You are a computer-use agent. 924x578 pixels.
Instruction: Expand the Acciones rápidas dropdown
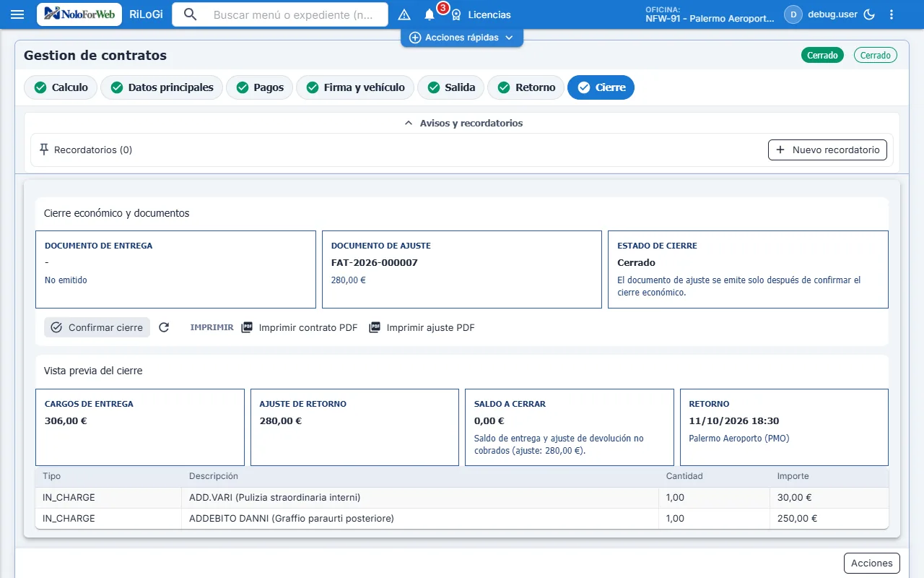462,38
